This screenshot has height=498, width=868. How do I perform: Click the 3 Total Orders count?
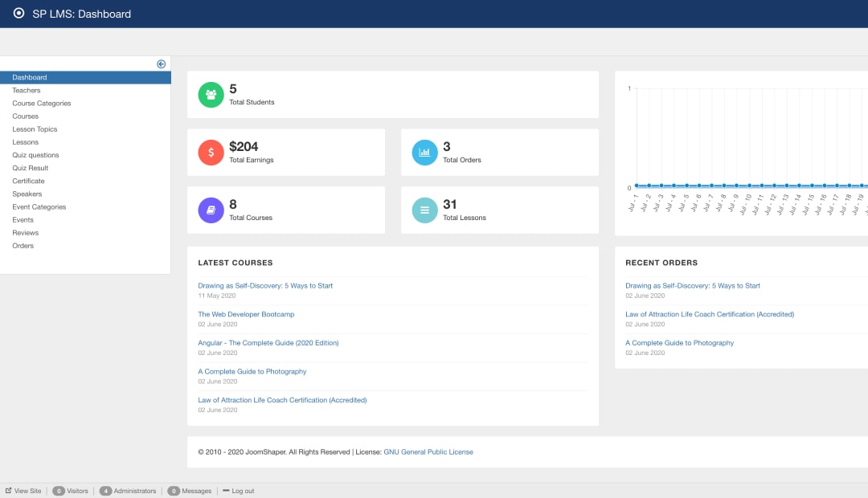(x=447, y=147)
